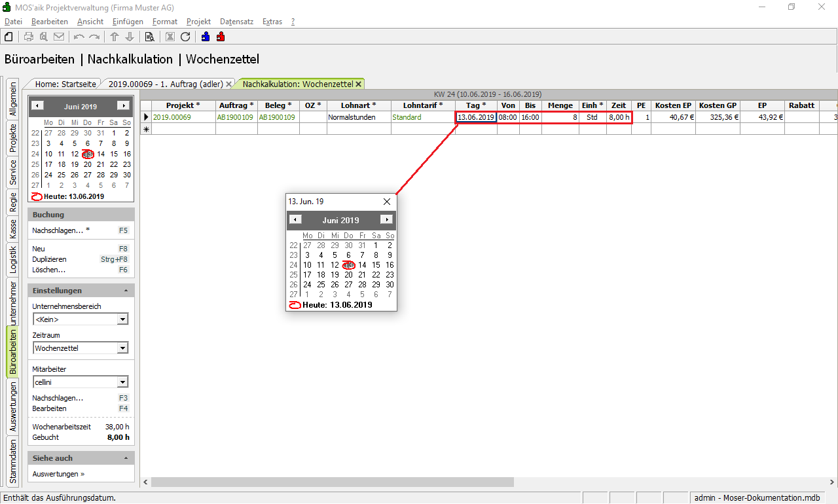Go to next month in popup calendar
The image size is (838, 504).
pyautogui.click(x=387, y=220)
